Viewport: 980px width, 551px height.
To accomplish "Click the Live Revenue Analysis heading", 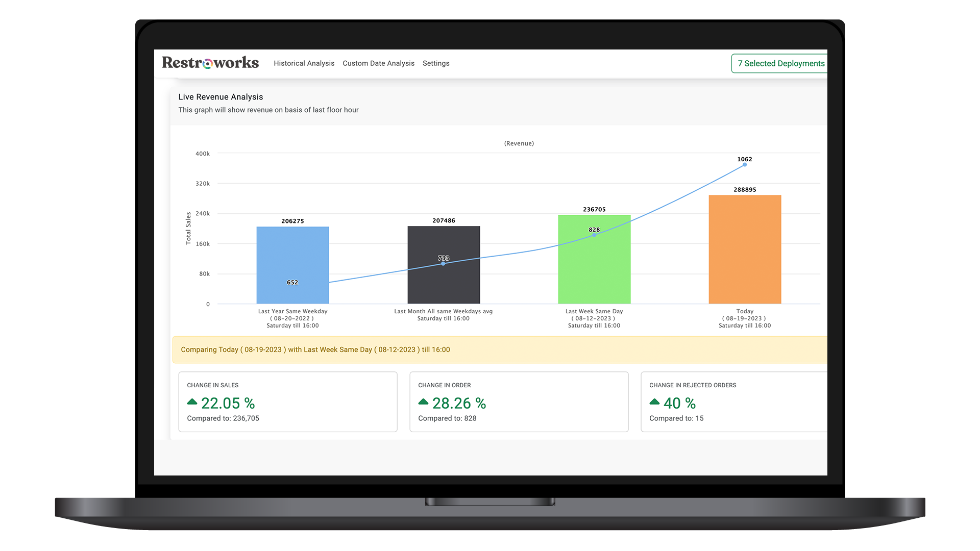I will pyautogui.click(x=220, y=97).
